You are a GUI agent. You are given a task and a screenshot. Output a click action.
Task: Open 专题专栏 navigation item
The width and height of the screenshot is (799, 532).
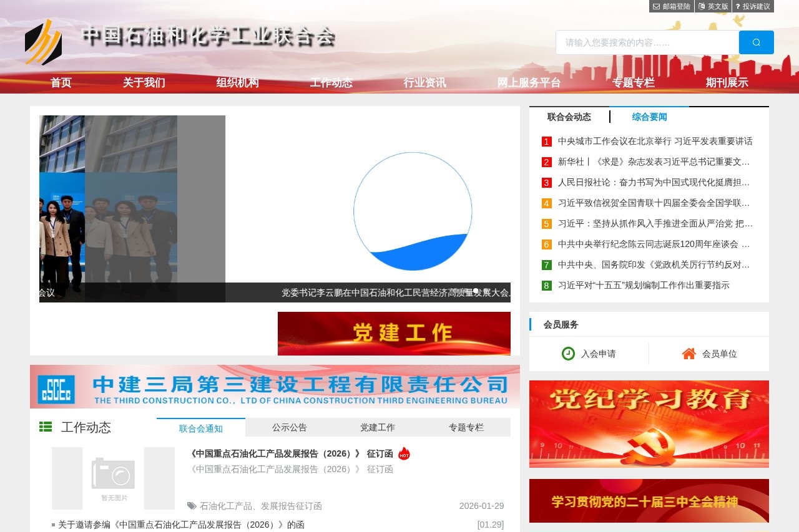[634, 83]
